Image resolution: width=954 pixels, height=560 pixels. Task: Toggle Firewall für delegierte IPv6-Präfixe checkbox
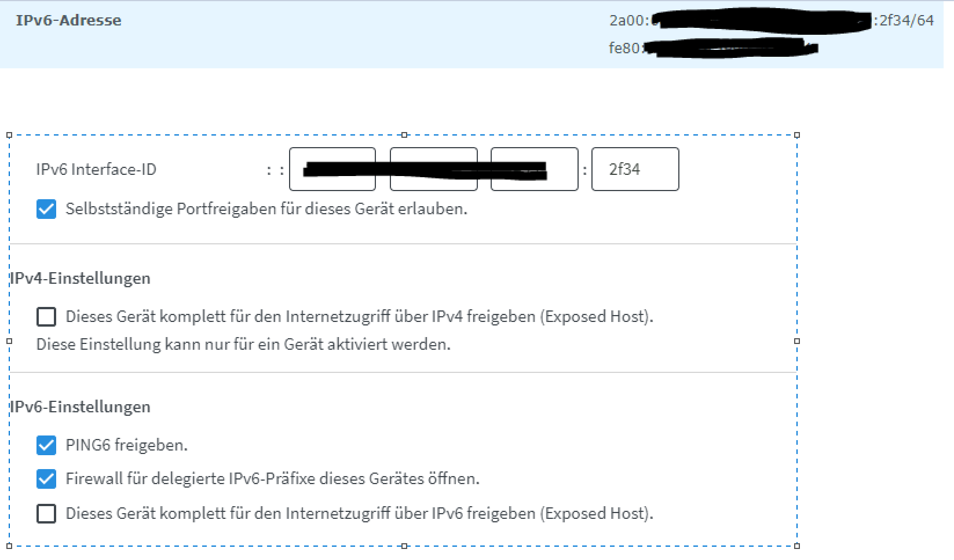(46, 479)
